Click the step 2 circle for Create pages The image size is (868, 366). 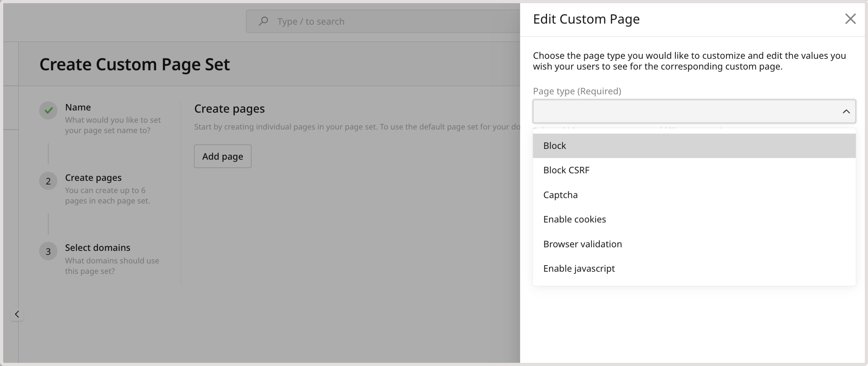(x=48, y=181)
